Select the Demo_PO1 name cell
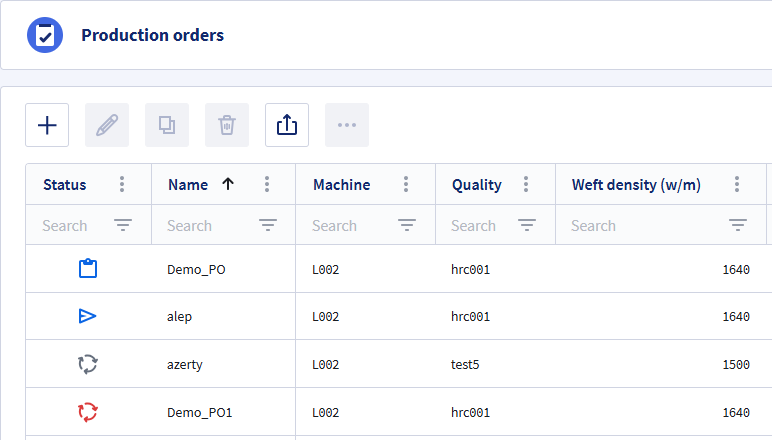 point(199,412)
